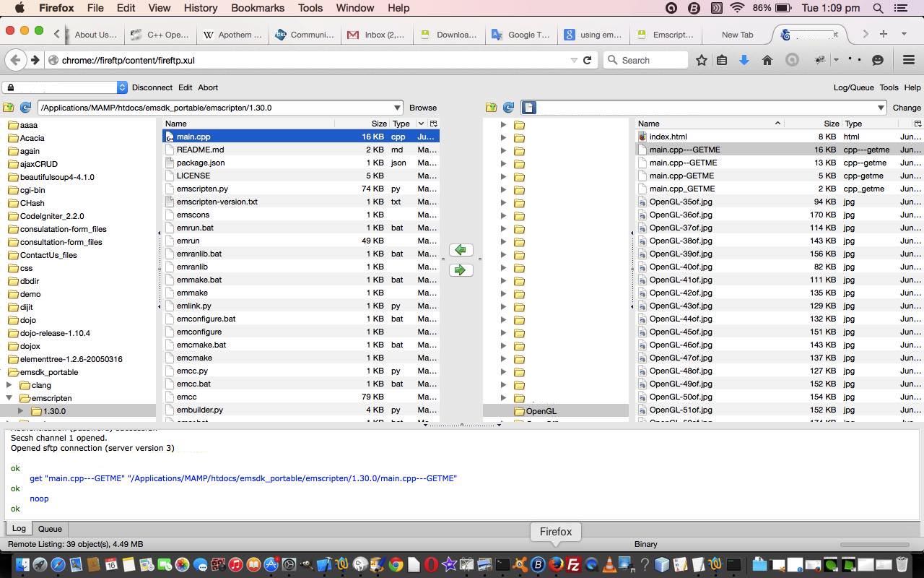
Task: Switch to the Inbox browser tab
Action: [375, 34]
